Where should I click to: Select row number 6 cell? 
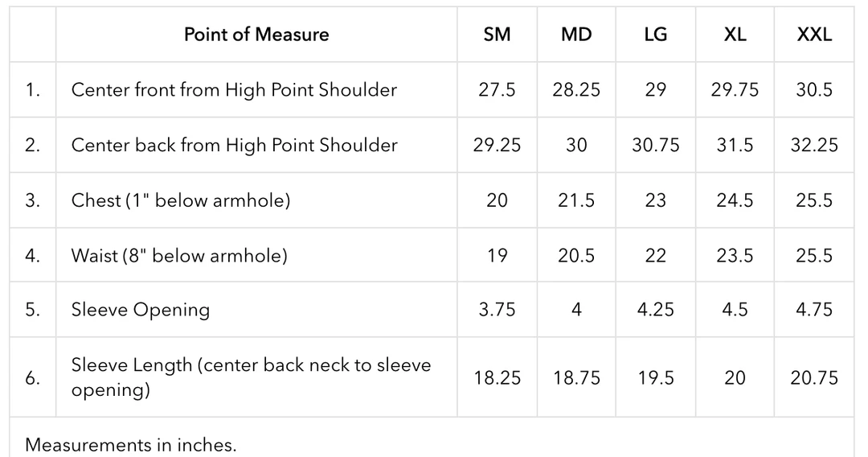(32, 377)
